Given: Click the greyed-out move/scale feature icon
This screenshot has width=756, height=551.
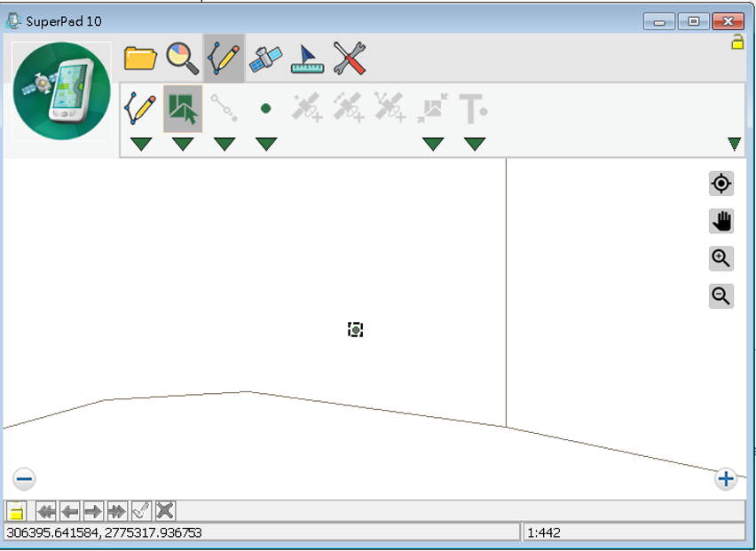Looking at the screenshot, I should pyautogui.click(x=432, y=108).
